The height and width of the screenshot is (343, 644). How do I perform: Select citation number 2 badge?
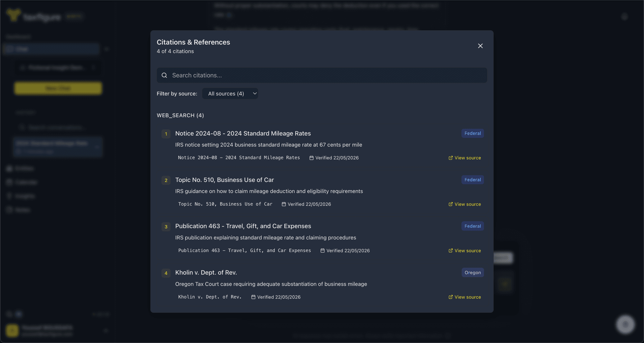tap(166, 180)
